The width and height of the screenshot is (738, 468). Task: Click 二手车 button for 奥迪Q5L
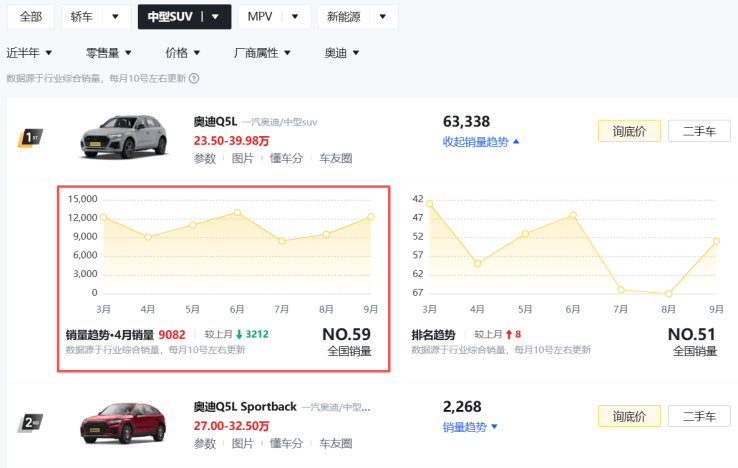[x=699, y=131]
